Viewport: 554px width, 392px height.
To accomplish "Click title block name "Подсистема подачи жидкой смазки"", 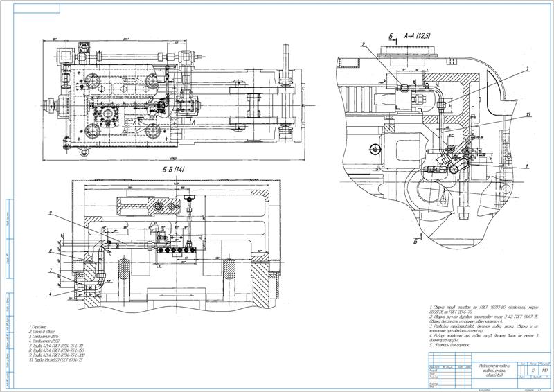I will (494, 368).
